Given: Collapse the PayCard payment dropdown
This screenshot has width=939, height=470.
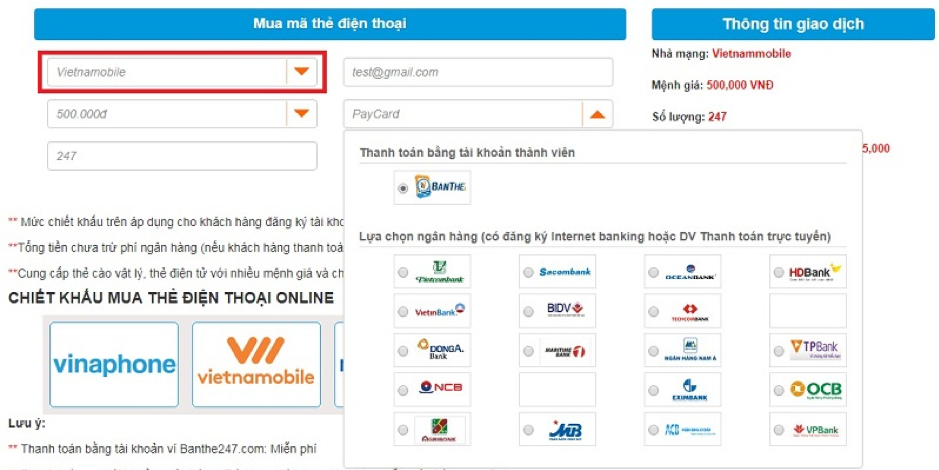Looking at the screenshot, I should (x=597, y=114).
